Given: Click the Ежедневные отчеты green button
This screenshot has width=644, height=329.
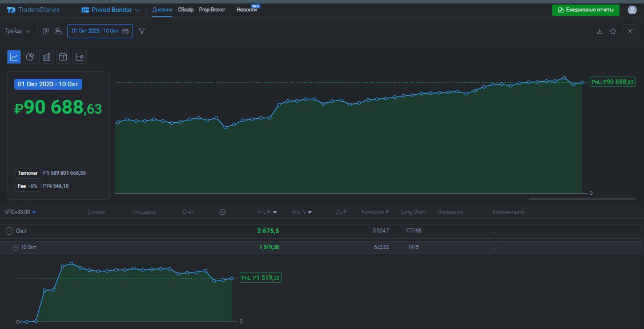Looking at the screenshot, I should tap(587, 10).
